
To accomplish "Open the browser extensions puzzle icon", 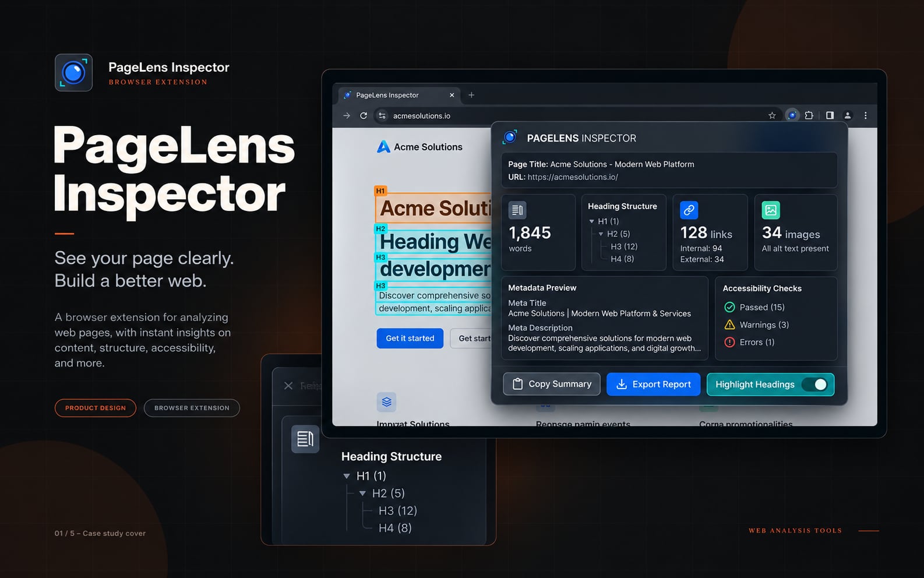I will (809, 115).
